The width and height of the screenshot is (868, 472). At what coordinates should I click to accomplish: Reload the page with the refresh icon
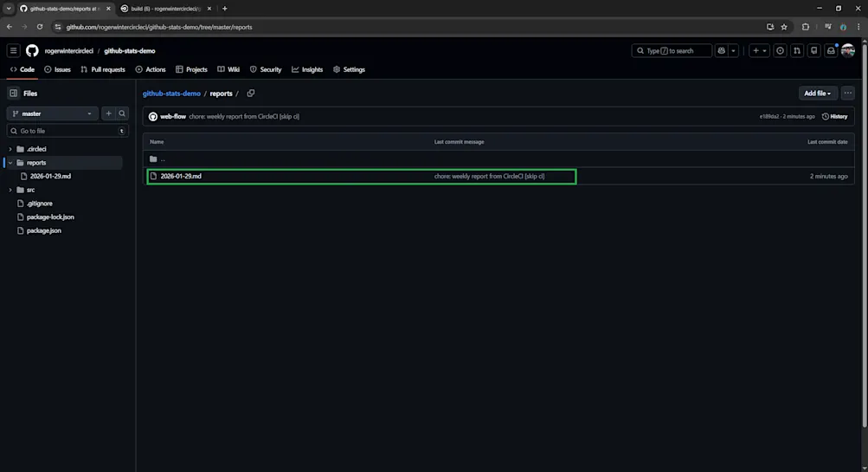(40, 27)
